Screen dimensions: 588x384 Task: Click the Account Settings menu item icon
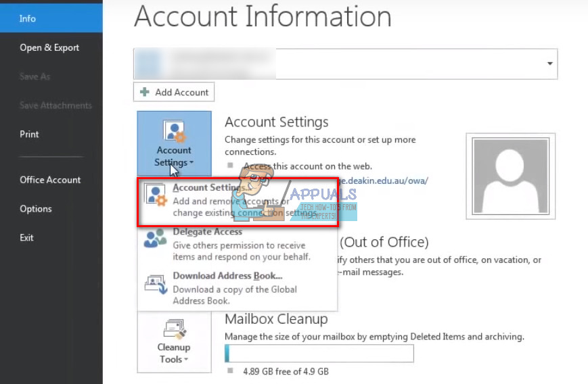[156, 195]
